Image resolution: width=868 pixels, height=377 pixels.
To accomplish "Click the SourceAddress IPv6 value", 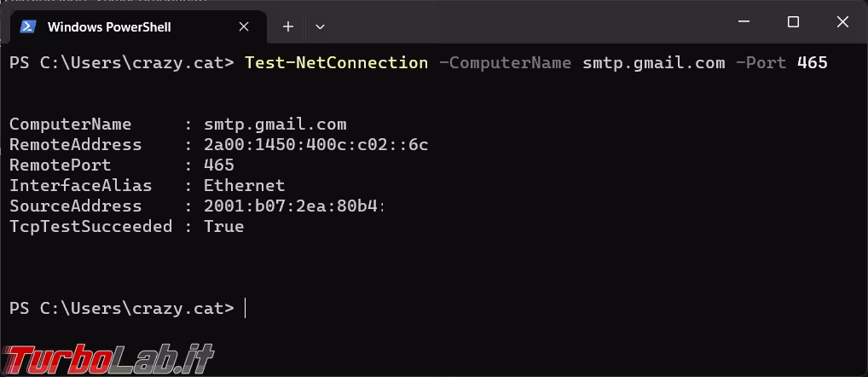I will click(x=294, y=206).
